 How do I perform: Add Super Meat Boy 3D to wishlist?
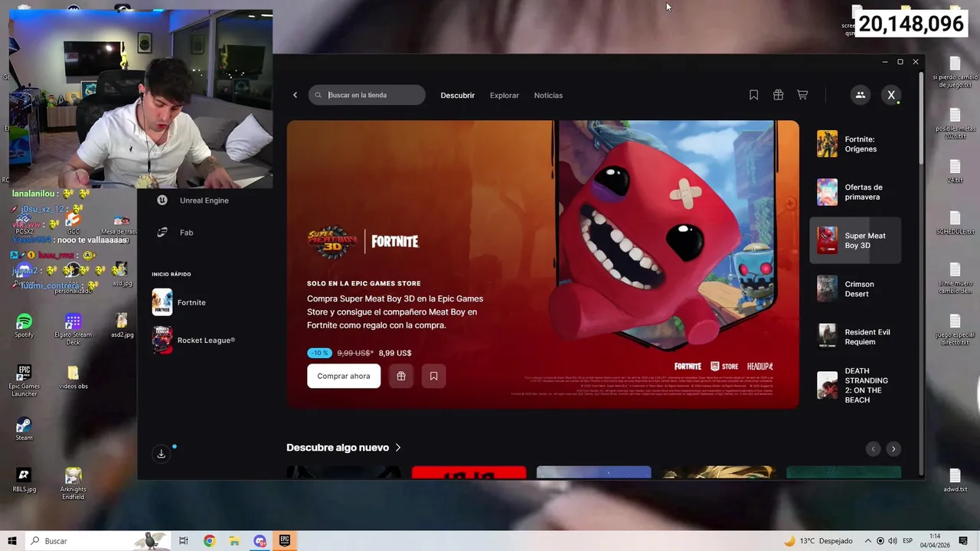pos(433,376)
